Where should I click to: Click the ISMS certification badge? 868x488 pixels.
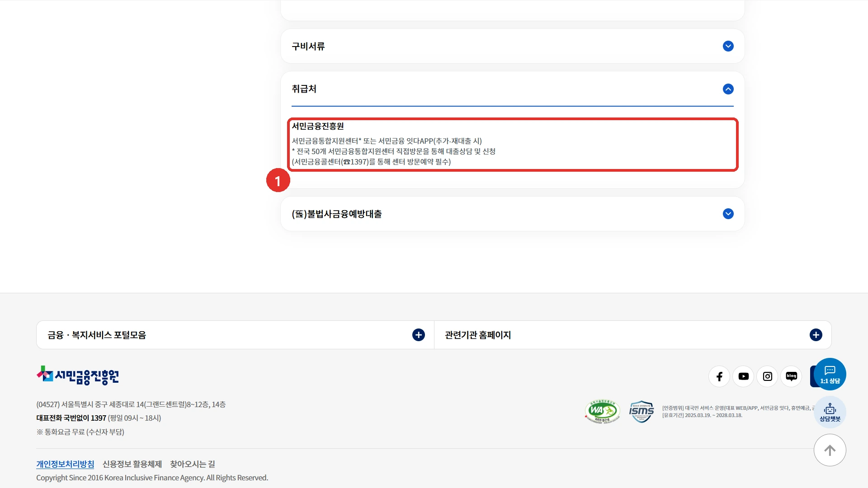642,411
